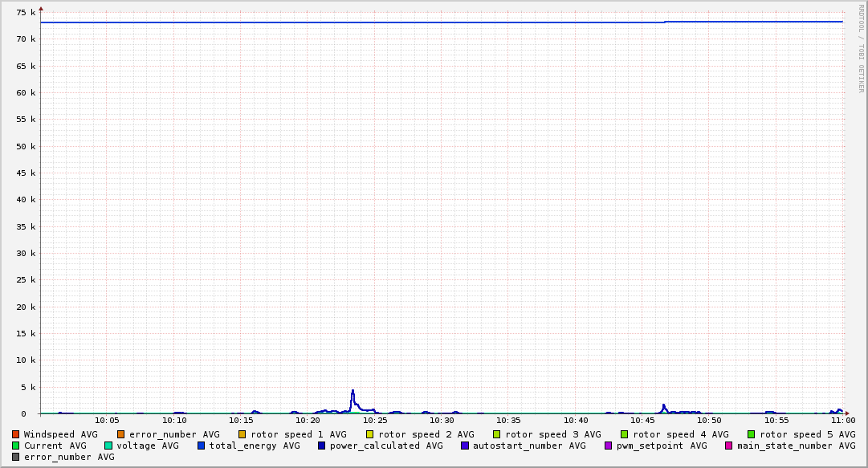Click the power_calculated AVG legend label
This screenshot has width=868, height=468.
[x=385, y=446]
